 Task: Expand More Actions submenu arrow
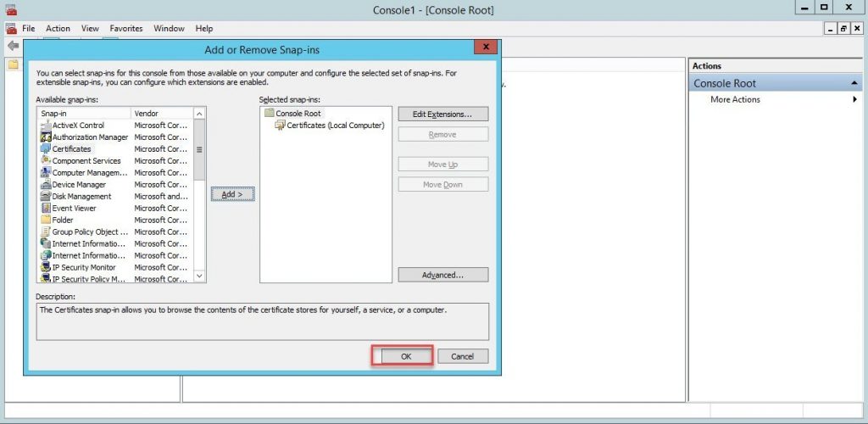pyautogui.click(x=854, y=99)
